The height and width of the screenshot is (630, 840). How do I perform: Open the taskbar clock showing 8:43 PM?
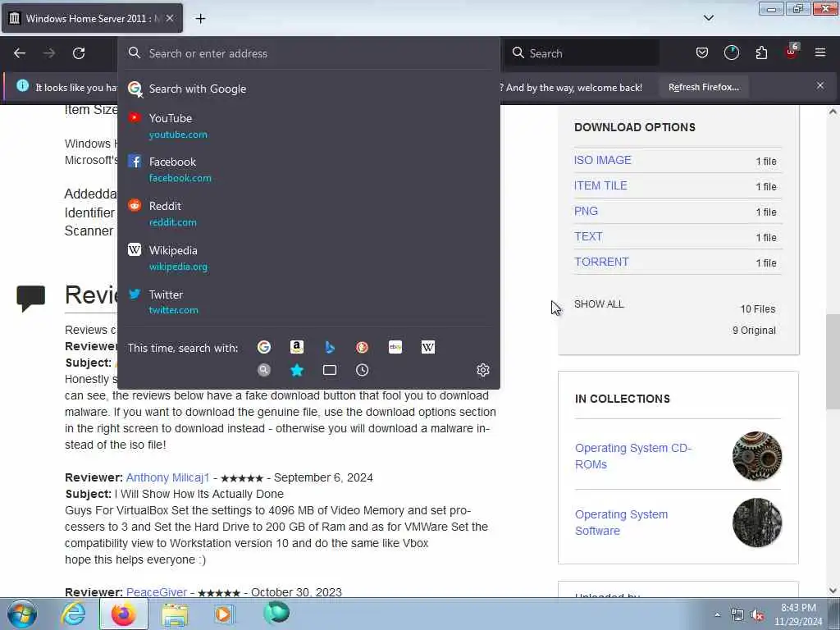pos(798,614)
